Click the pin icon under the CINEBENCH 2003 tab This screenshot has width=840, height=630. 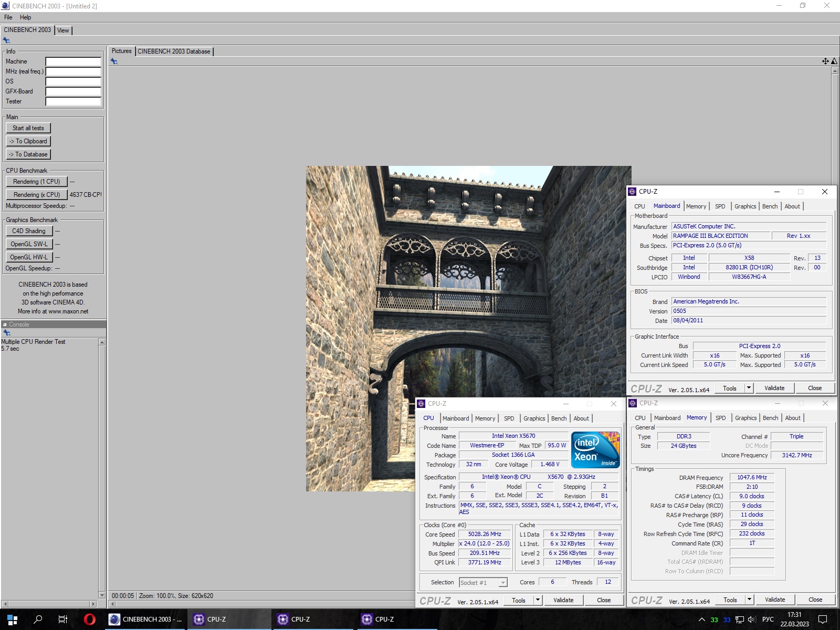click(x=6, y=40)
